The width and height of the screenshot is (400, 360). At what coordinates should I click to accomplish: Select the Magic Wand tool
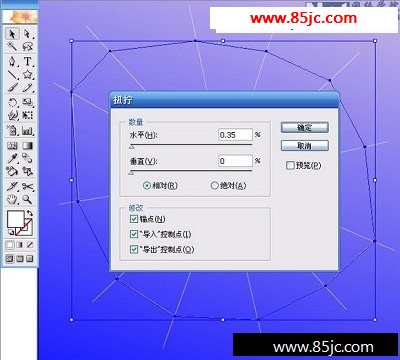[13, 46]
